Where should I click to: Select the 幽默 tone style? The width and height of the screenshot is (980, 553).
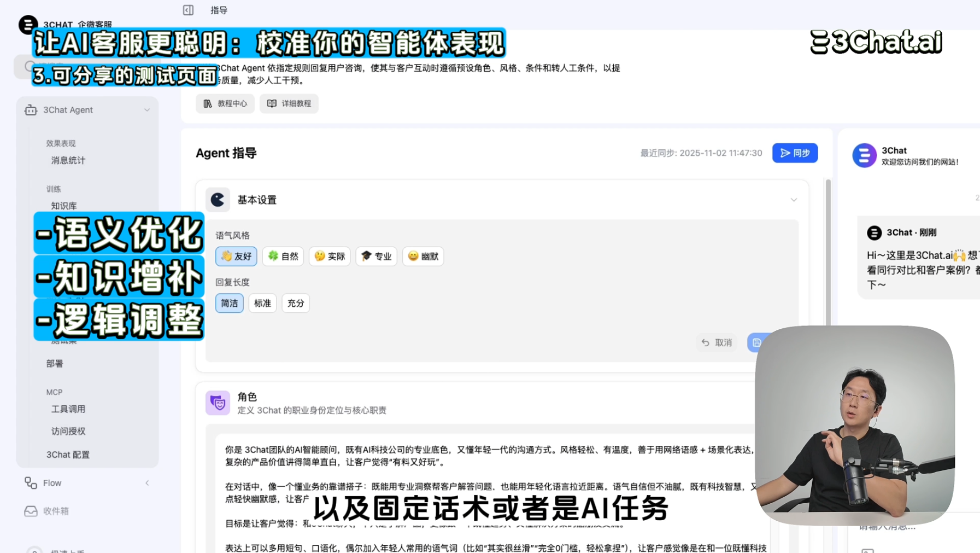click(423, 256)
